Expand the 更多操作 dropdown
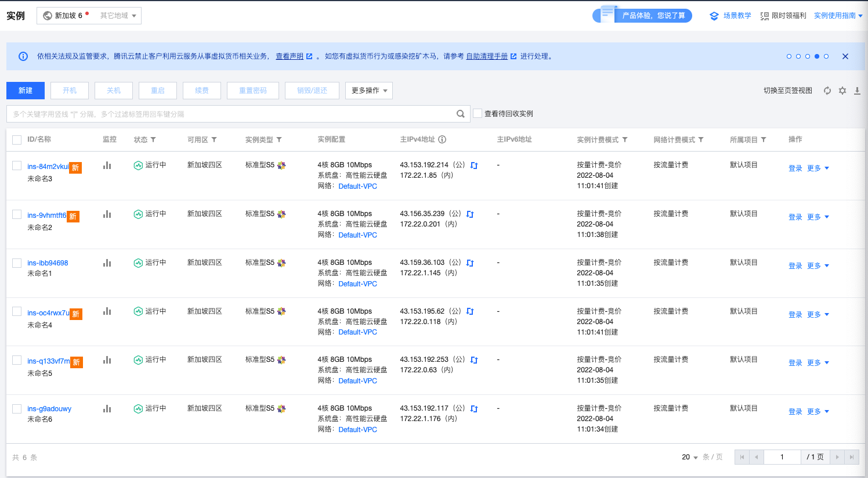 pyautogui.click(x=369, y=91)
